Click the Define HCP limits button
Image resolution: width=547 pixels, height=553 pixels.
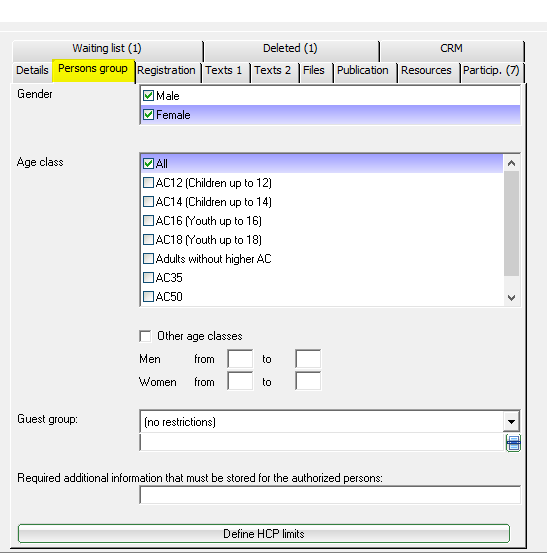tap(264, 534)
